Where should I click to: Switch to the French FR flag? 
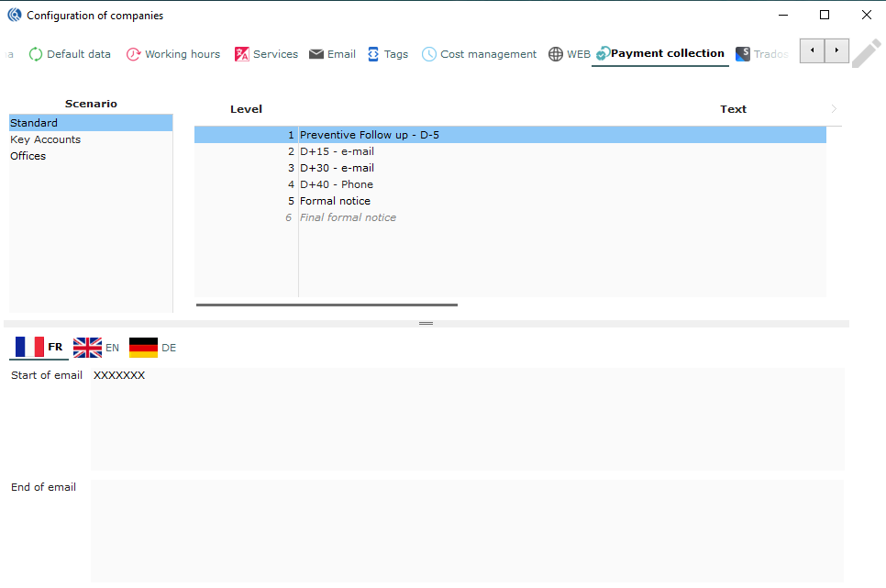[28, 347]
